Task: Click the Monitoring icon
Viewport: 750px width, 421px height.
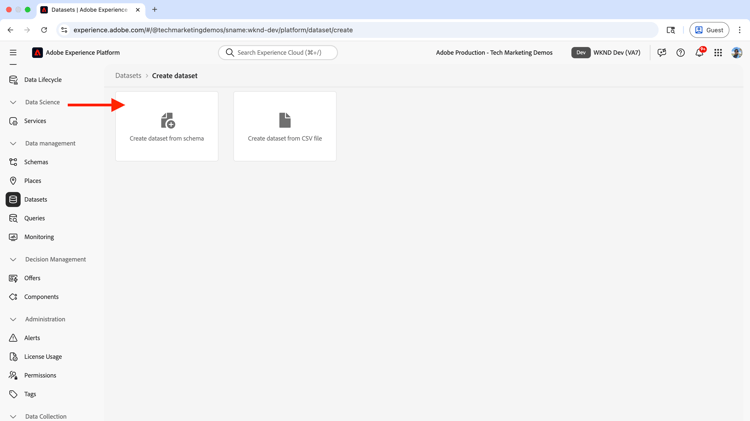Action: tap(13, 237)
